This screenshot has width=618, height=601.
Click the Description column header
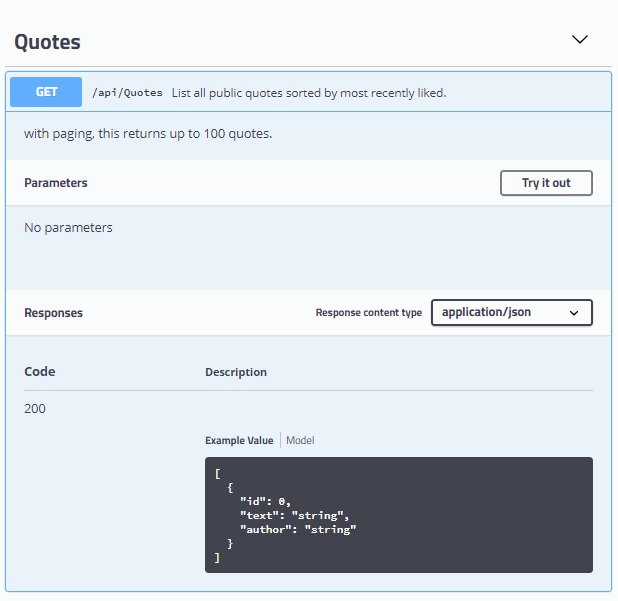pos(236,372)
